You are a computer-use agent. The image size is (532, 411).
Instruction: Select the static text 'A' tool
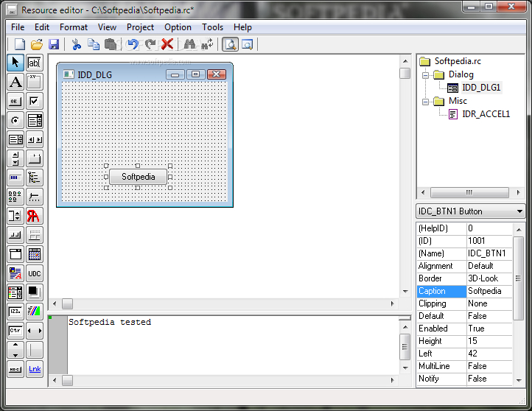coord(15,82)
